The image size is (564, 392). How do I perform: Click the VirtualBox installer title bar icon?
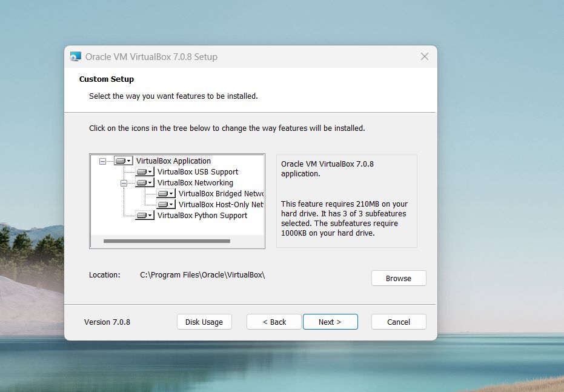click(x=76, y=56)
